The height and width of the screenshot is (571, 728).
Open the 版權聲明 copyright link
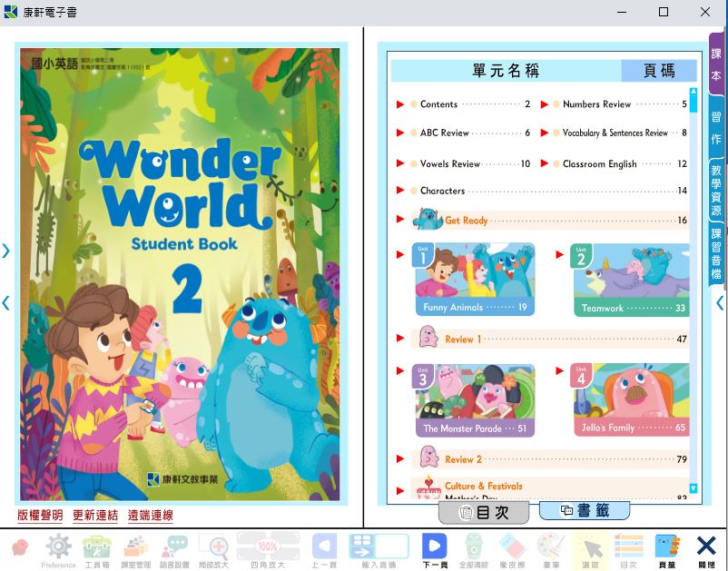coord(40,516)
